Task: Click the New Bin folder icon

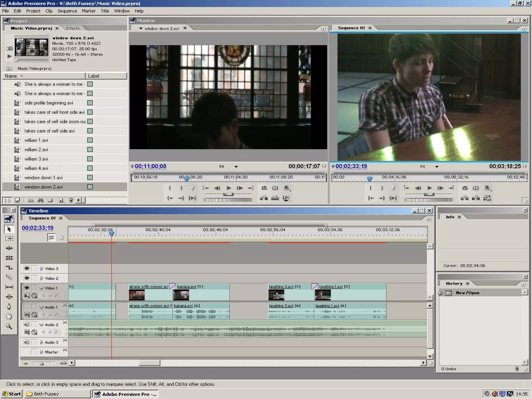Action: 50,200
